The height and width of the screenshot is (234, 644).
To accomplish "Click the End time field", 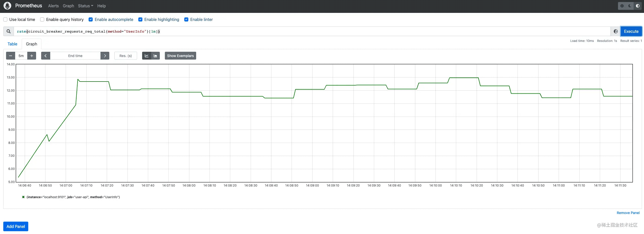I will tap(75, 56).
